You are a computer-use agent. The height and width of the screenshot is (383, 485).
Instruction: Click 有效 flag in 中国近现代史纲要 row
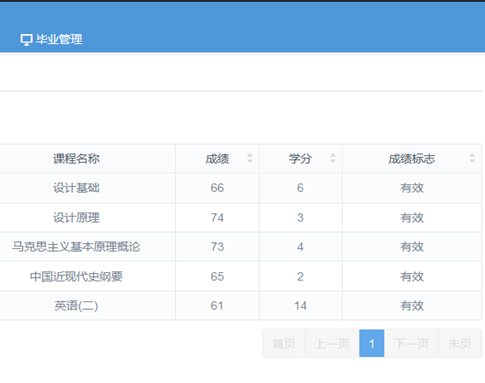[x=412, y=276]
